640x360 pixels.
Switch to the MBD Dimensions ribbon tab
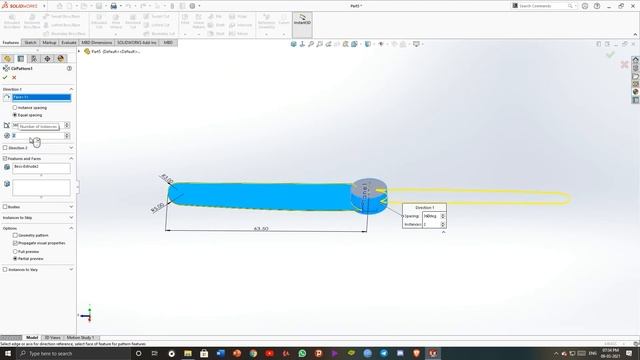point(96,42)
